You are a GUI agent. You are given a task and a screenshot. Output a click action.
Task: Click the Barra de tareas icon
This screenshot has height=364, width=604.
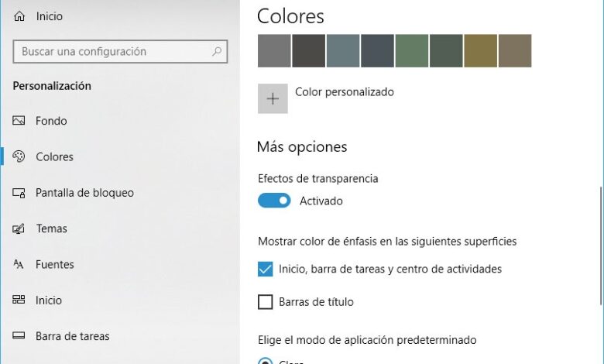(x=19, y=336)
